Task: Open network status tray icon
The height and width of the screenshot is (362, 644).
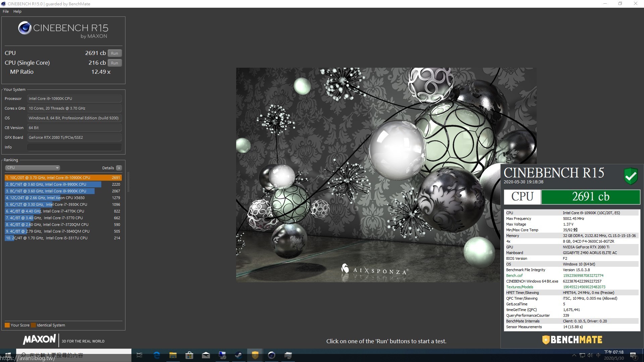Action: [582, 355]
